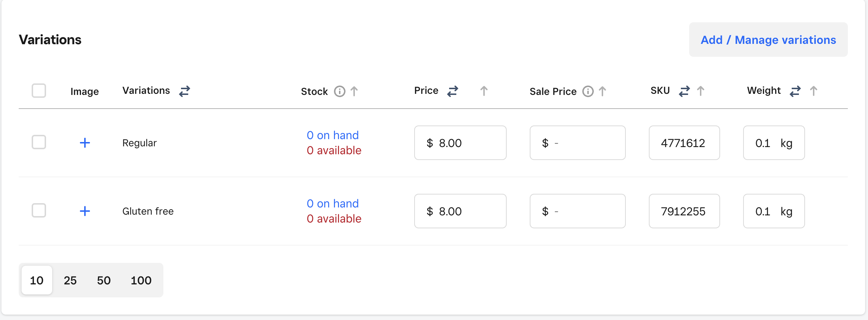Check the Gluten free variation checkbox

39,210
